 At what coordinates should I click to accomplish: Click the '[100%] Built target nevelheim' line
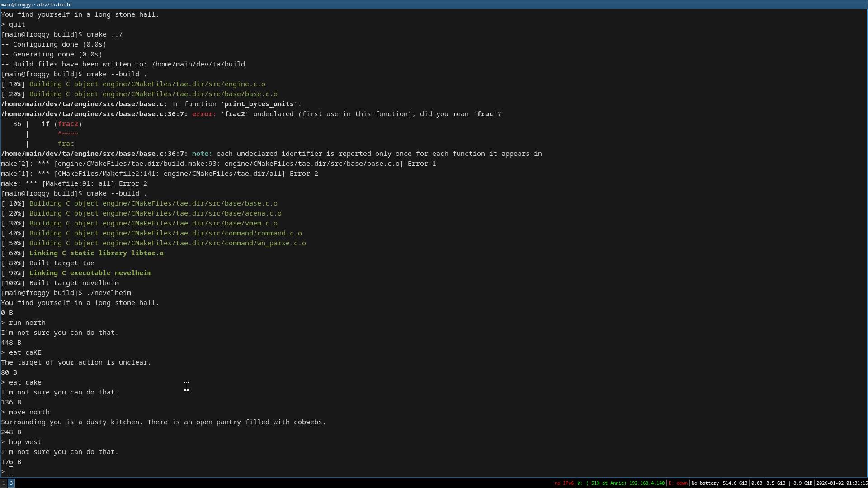(x=60, y=283)
